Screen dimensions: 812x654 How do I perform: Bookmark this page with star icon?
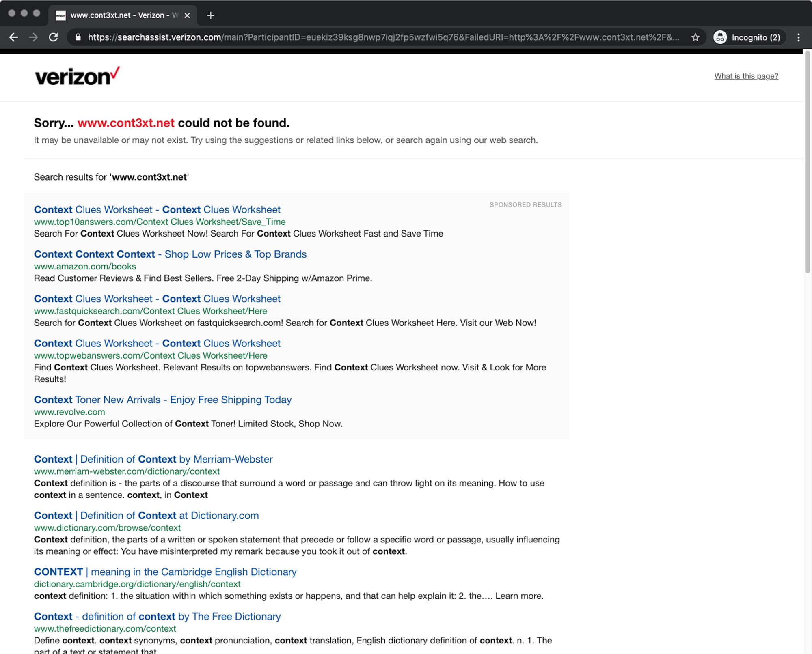pos(695,37)
